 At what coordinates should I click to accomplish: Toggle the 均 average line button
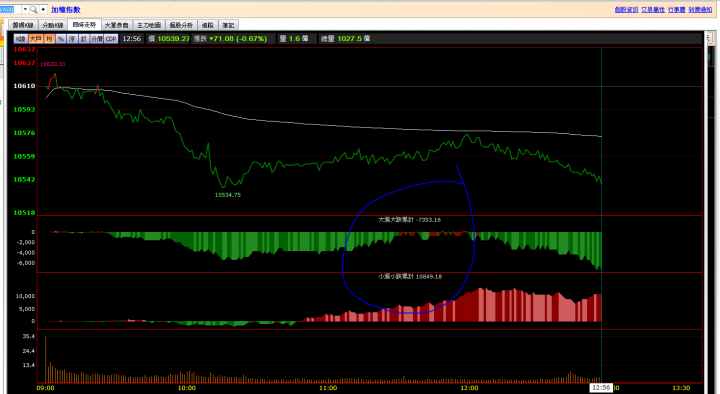(49, 39)
